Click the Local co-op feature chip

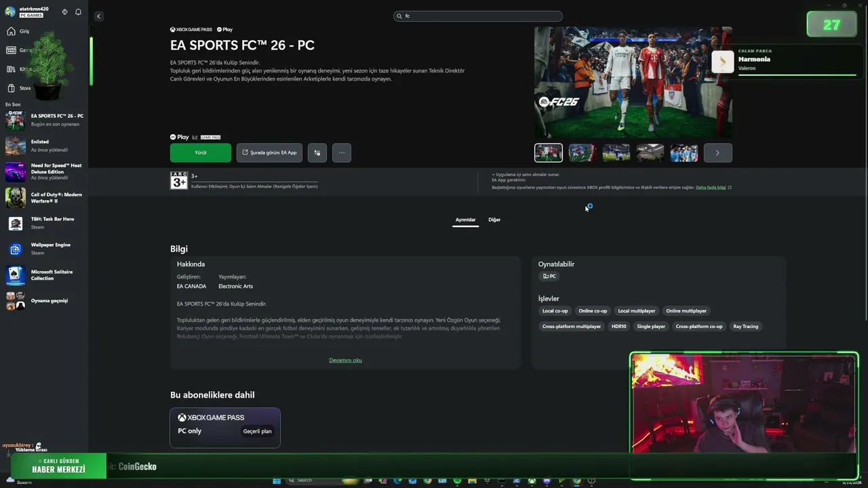(x=555, y=311)
